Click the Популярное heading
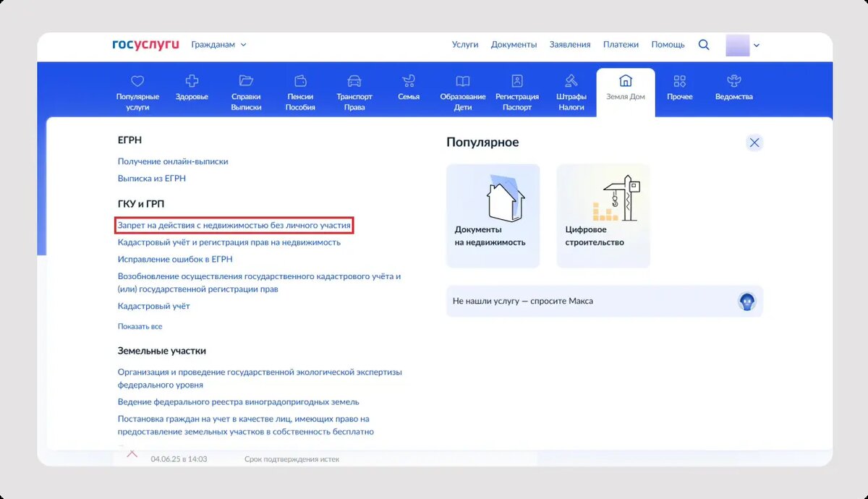Screen dimensions: 868x499 click(x=482, y=142)
